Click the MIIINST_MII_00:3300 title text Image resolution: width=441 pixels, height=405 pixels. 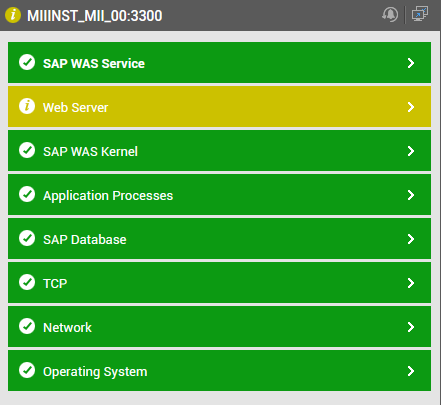94,16
